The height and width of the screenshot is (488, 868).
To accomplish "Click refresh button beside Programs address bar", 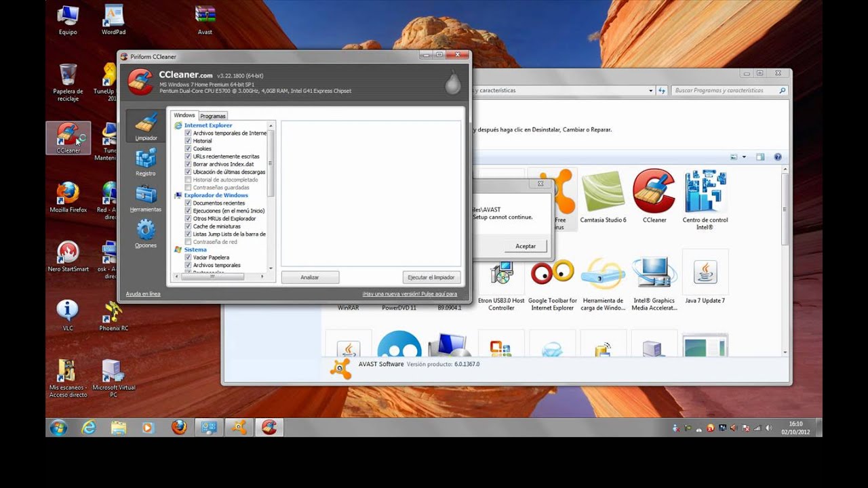I will click(663, 90).
